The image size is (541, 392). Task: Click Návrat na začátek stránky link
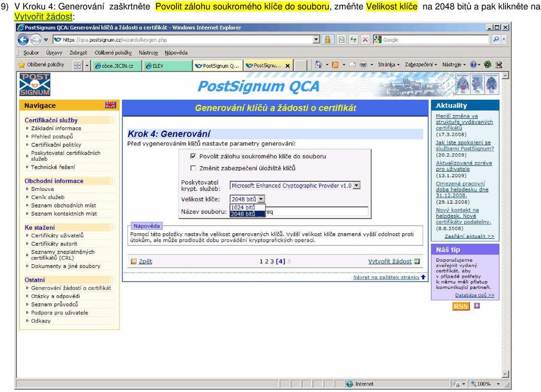coord(386,277)
